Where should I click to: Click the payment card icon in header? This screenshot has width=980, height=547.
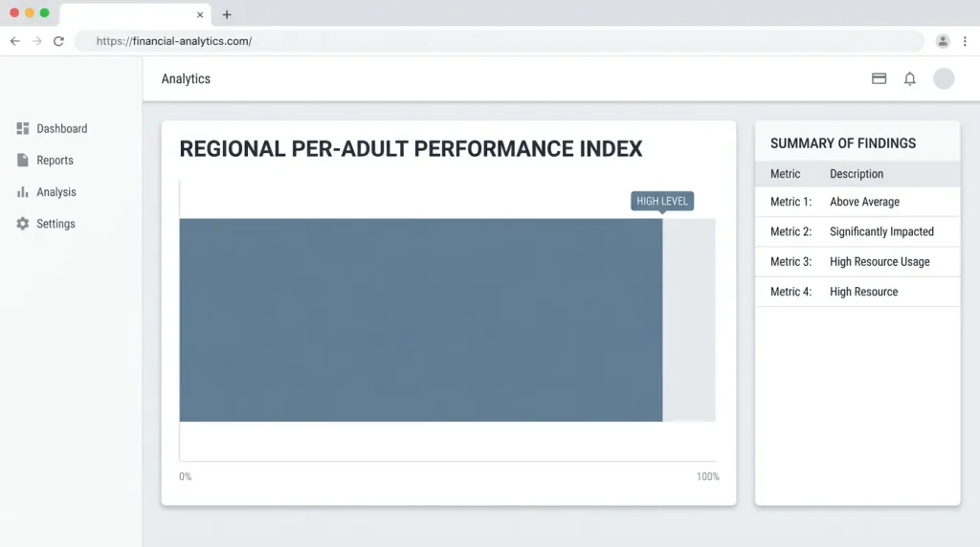click(x=879, y=78)
